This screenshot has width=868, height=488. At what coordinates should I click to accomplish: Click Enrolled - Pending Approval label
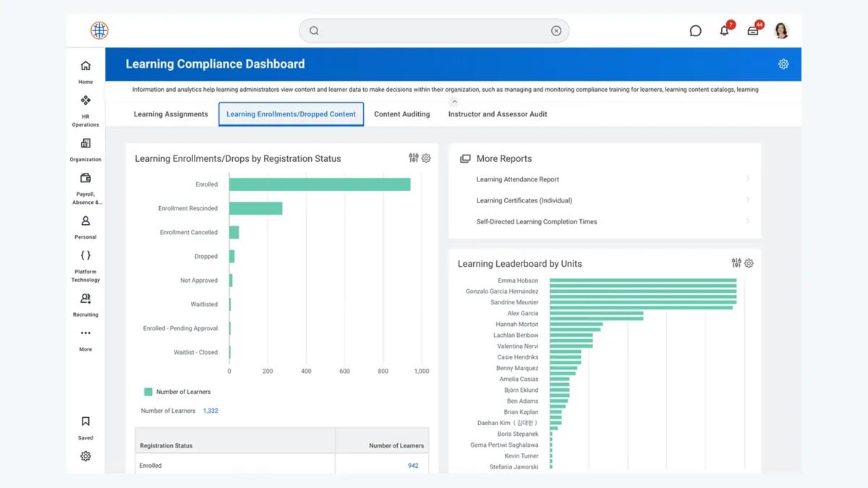(180, 328)
